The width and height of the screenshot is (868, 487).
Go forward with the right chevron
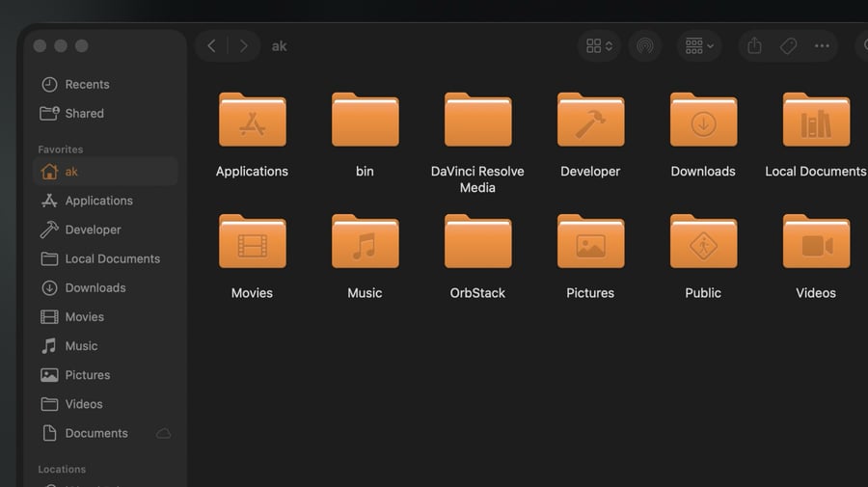pos(244,46)
